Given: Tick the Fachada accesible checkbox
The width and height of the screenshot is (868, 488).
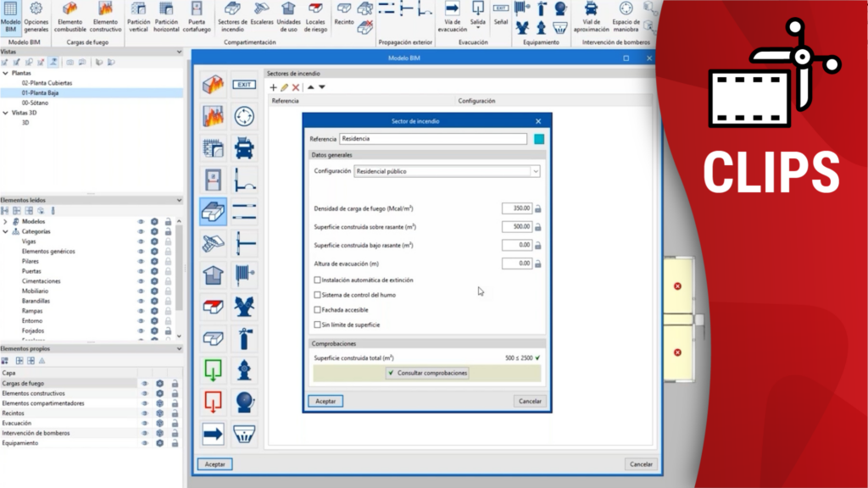Looking at the screenshot, I should [x=318, y=310].
